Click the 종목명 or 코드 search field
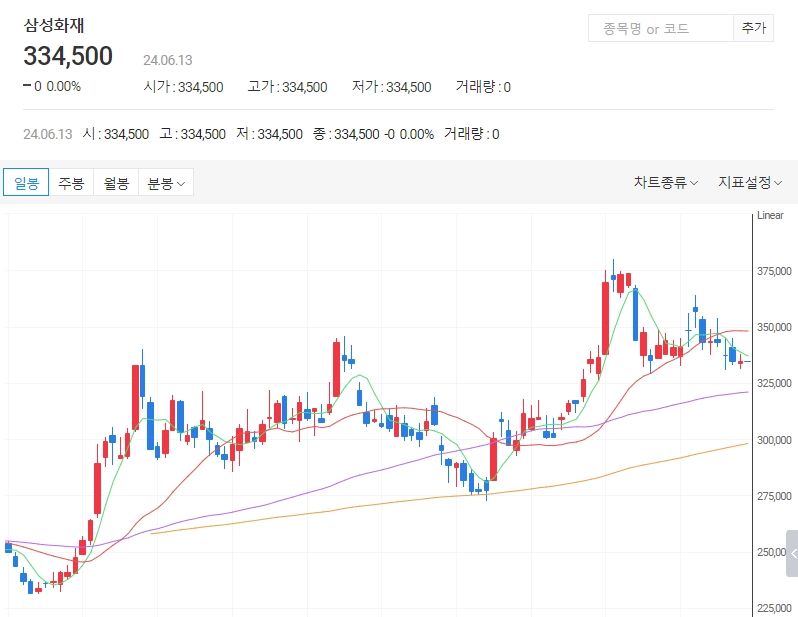The width and height of the screenshot is (798, 617). click(x=661, y=28)
